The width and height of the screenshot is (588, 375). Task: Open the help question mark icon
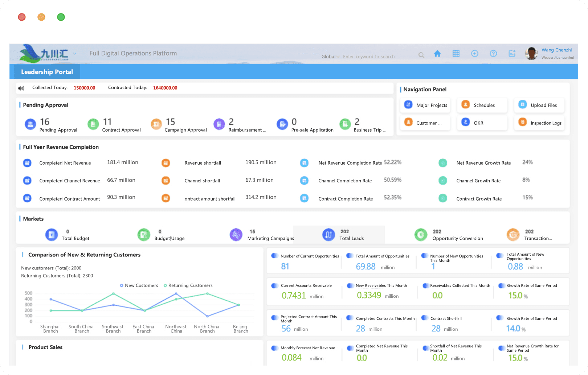(x=493, y=54)
